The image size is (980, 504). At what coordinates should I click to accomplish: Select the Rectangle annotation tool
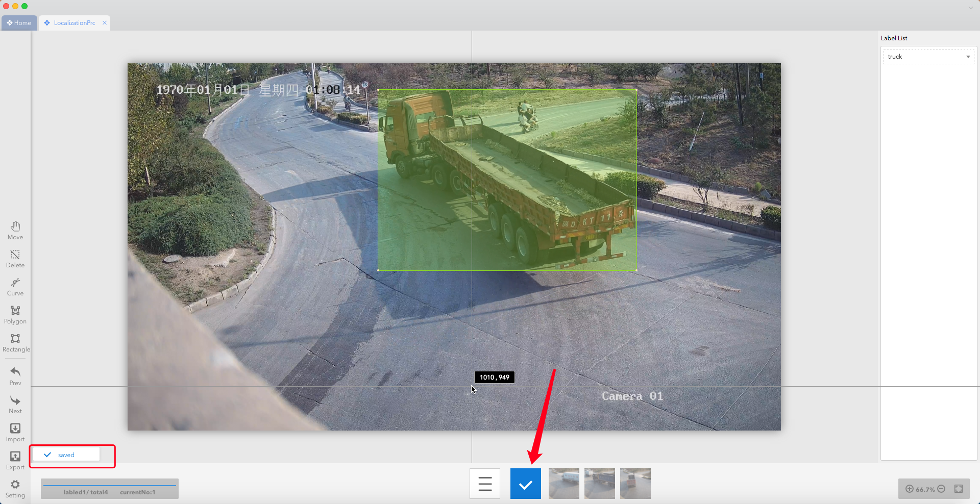pyautogui.click(x=16, y=343)
